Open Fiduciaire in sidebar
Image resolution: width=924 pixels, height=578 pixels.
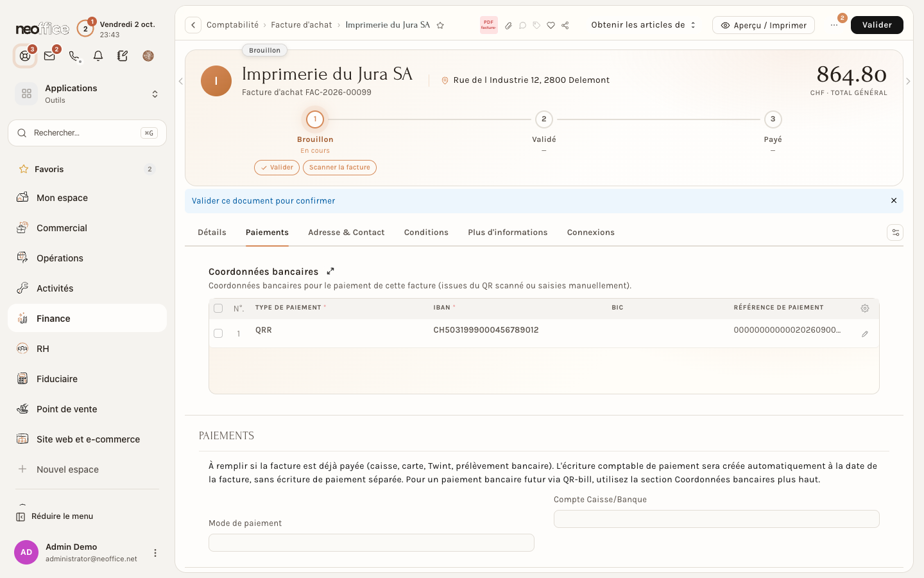87,379
